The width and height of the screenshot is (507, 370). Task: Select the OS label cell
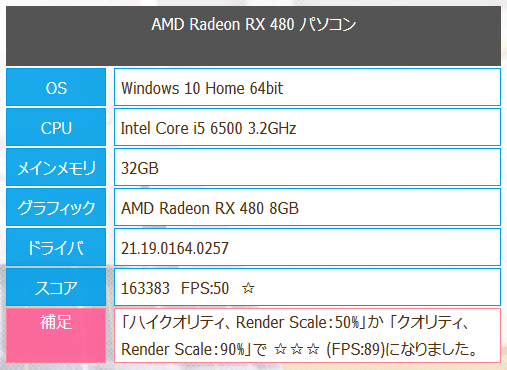[x=56, y=87]
